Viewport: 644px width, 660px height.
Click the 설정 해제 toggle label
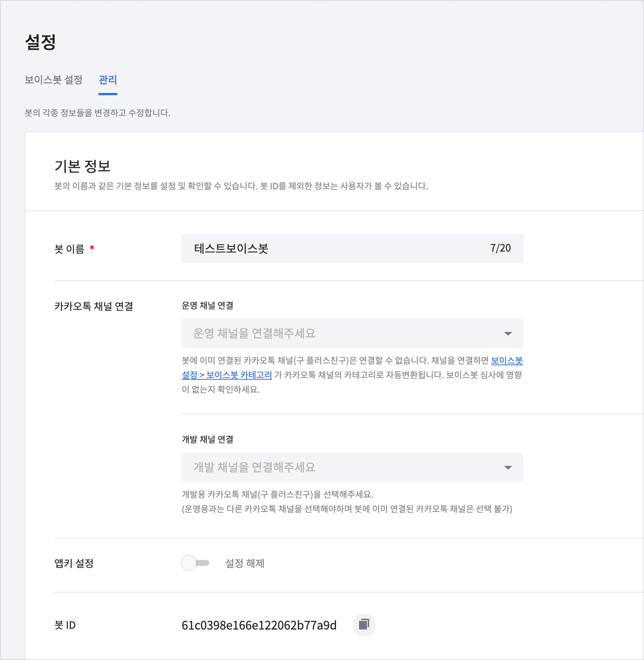(x=245, y=563)
